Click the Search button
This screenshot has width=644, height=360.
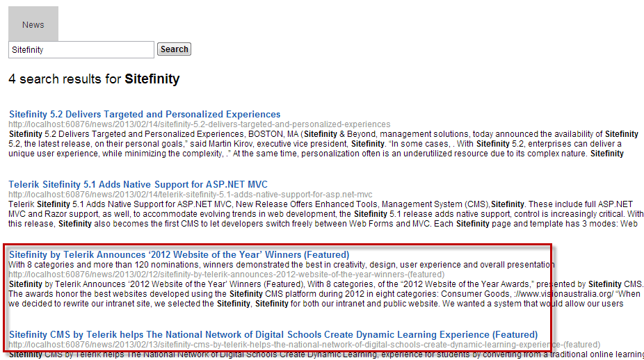coord(174,49)
